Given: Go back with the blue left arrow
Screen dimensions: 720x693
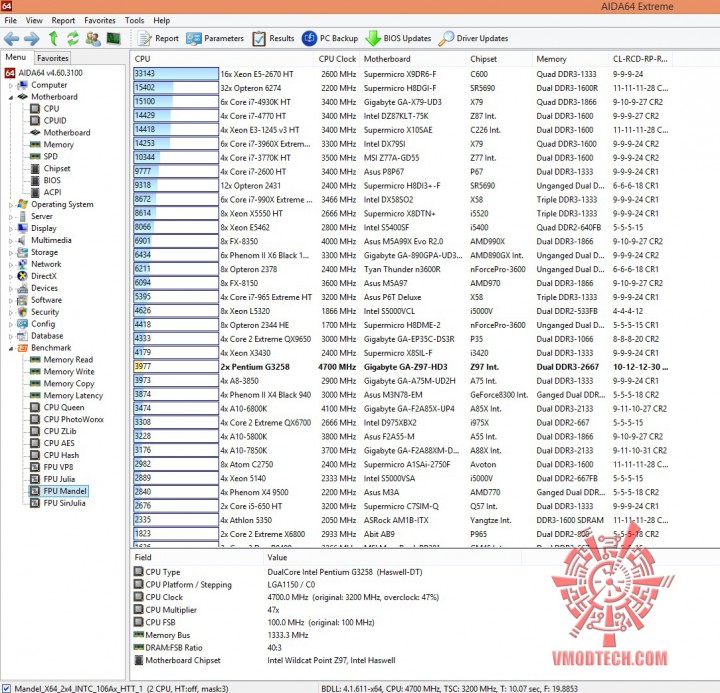Looking at the screenshot, I should click(x=11, y=39).
